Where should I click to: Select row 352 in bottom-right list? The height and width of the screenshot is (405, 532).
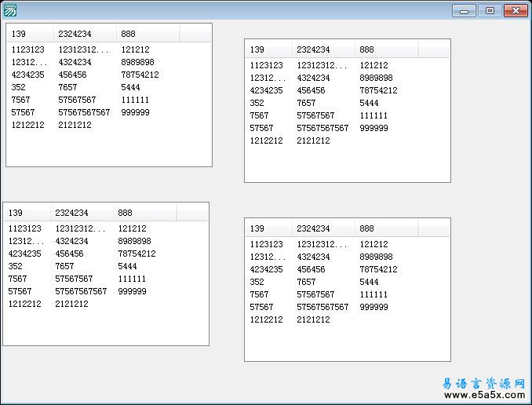pyautogui.click(x=257, y=282)
